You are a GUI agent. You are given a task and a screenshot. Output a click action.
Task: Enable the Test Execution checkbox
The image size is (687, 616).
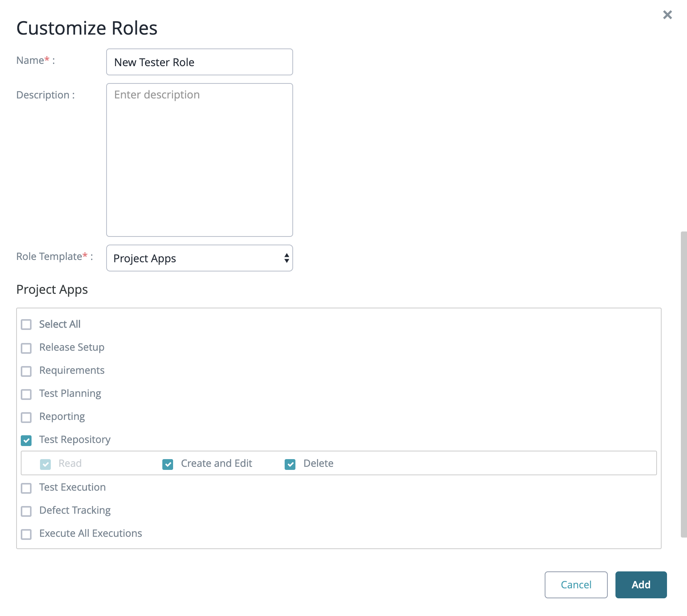coord(26,488)
